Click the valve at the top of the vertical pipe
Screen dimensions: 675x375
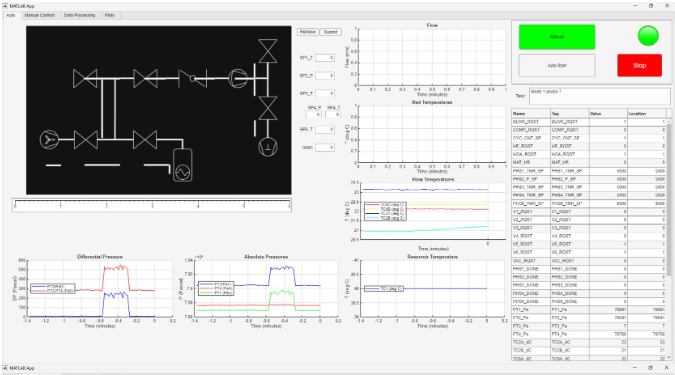coord(268,51)
